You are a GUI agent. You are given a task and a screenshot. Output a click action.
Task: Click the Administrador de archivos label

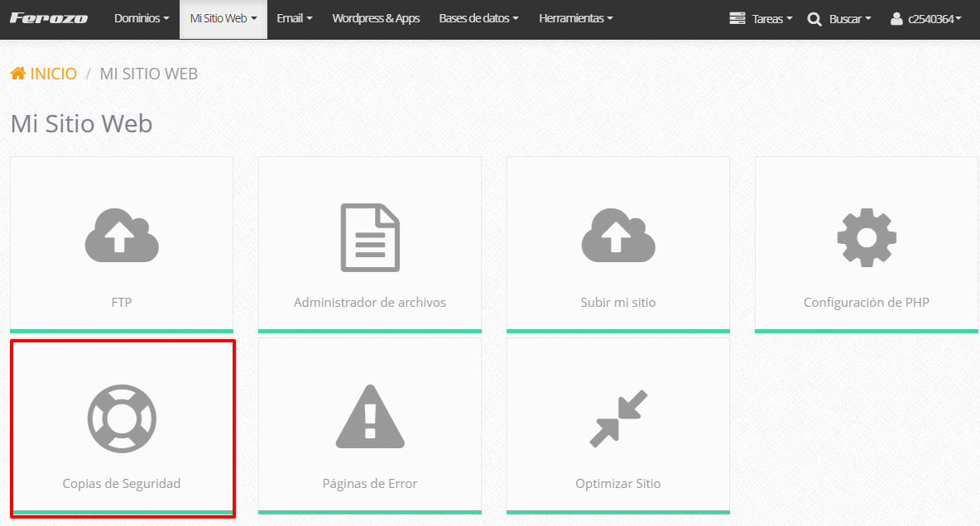pyautogui.click(x=370, y=303)
